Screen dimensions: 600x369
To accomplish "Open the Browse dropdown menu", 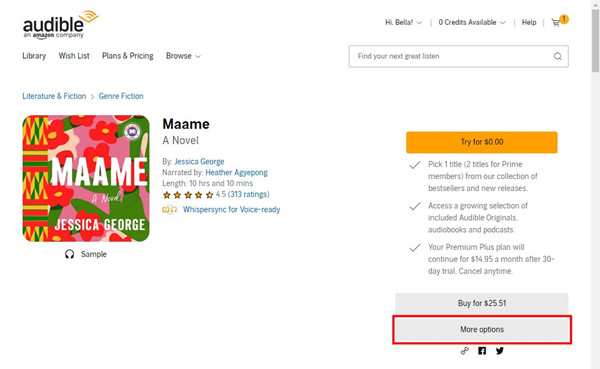I will [x=183, y=56].
